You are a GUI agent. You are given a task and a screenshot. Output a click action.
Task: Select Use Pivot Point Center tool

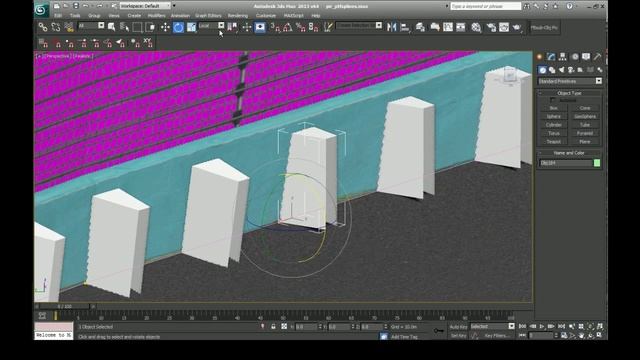(x=232, y=27)
